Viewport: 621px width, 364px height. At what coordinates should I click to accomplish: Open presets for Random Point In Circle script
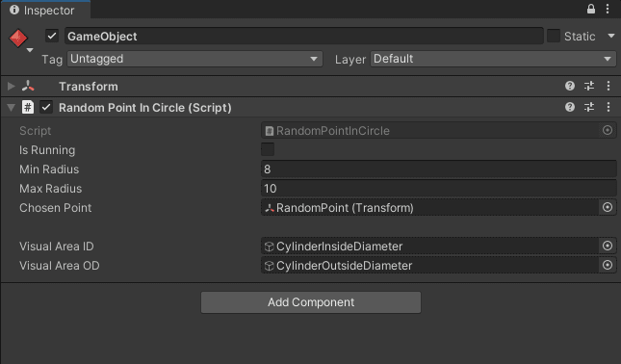(589, 107)
